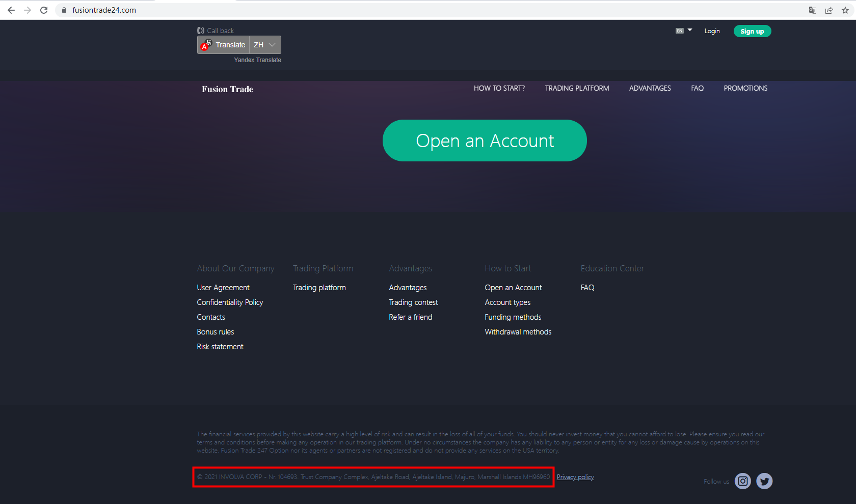Click the Translate button
Viewport: 856px width, 504px height.
pos(223,45)
